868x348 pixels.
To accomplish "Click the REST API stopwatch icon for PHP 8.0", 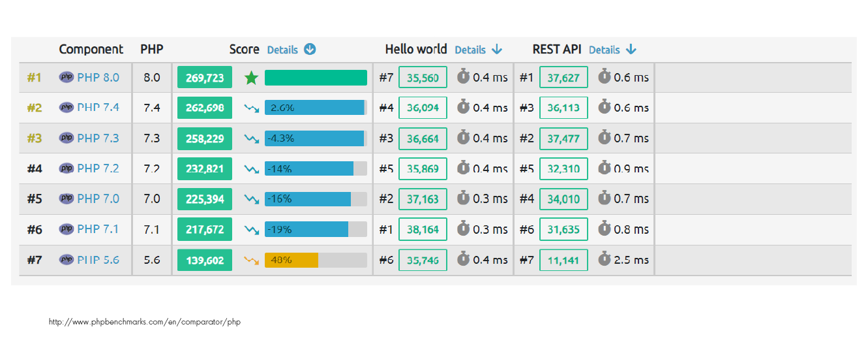I will pyautogui.click(x=605, y=76).
